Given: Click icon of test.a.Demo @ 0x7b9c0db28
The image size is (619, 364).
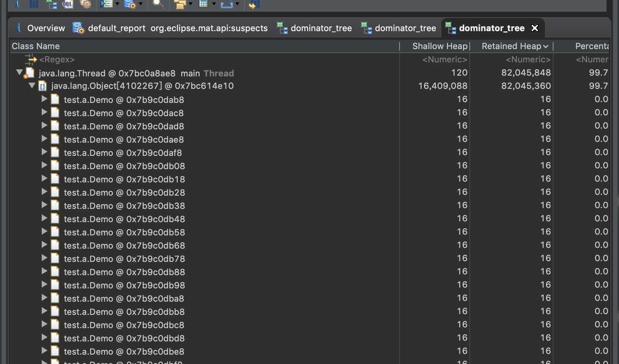Looking at the screenshot, I should tap(55, 192).
